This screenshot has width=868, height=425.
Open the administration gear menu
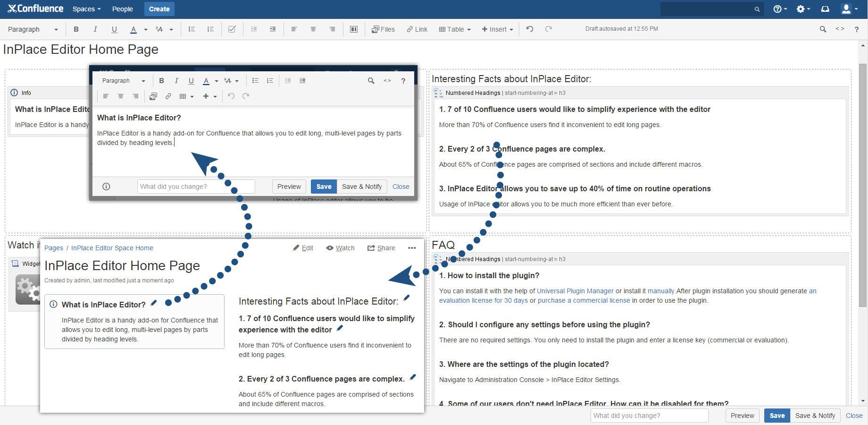[803, 9]
